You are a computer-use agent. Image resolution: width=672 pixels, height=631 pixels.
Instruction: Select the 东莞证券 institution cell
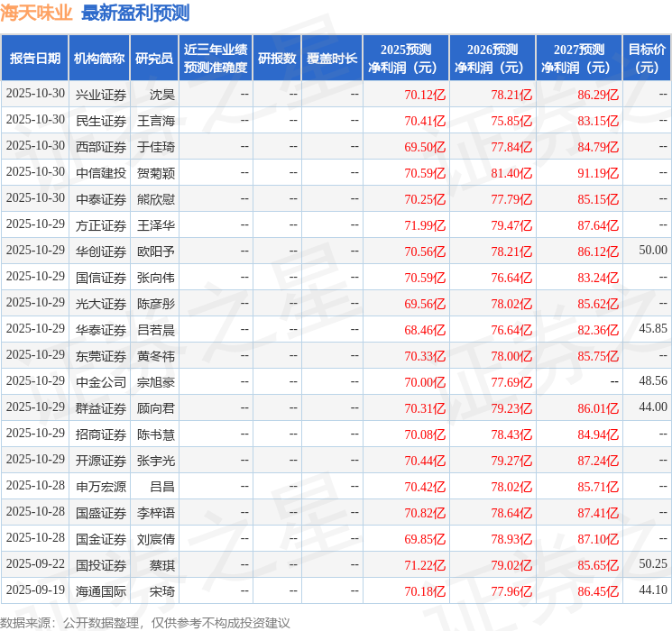coord(101,356)
